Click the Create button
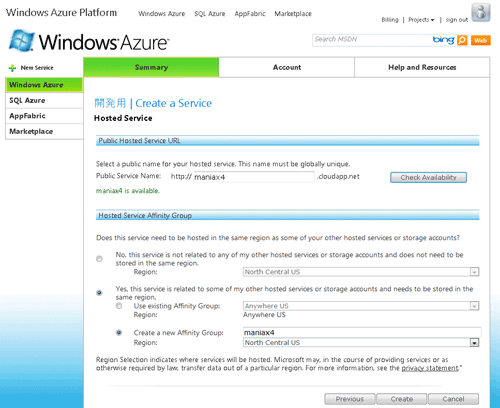The width and height of the screenshot is (500, 408). [x=402, y=399]
